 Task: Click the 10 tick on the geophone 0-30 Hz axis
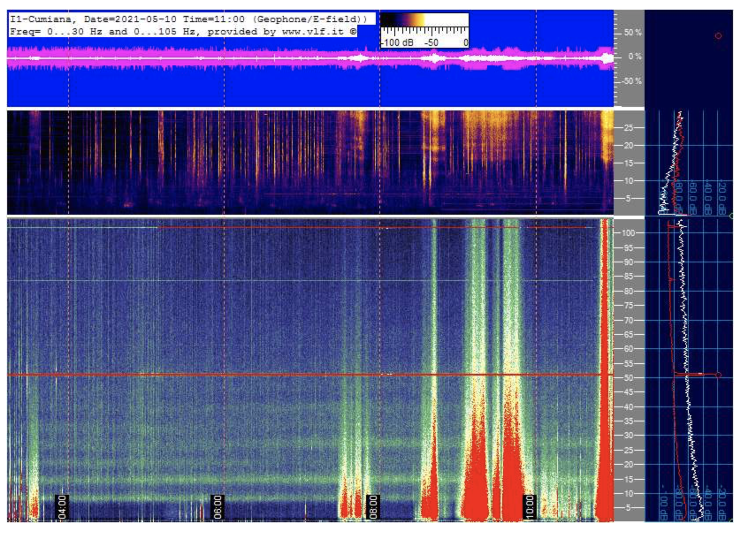pyautogui.click(x=628, y=181)
